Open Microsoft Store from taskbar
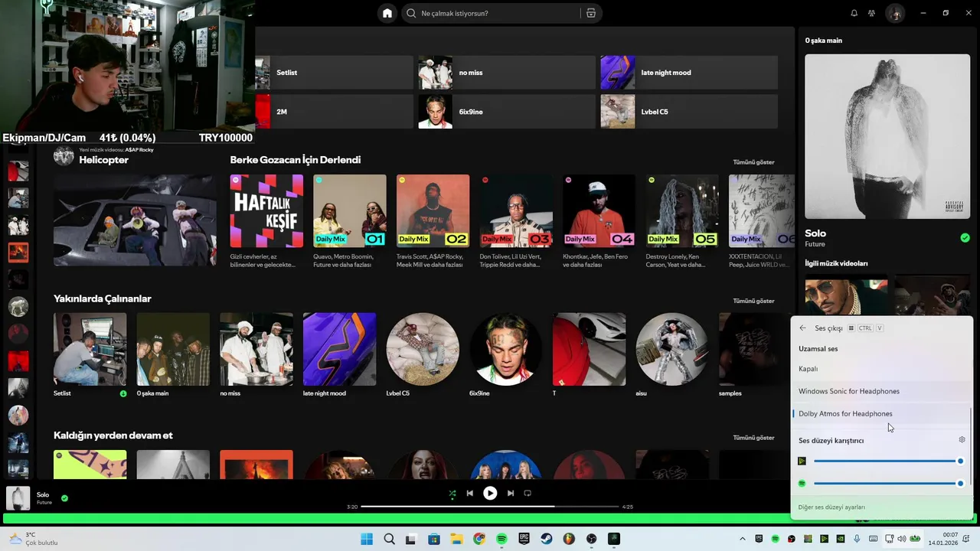This screenshot has height=551, width=980. 434,539
